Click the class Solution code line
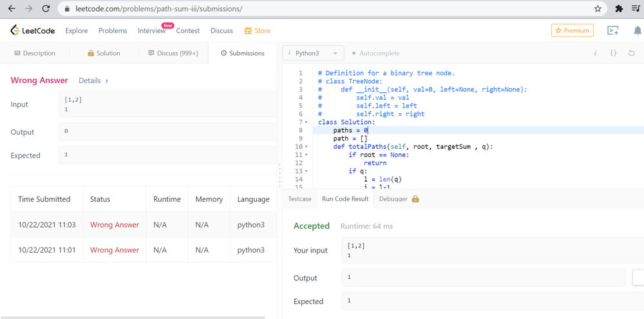Image resolution: width=644 pixels, height=319 pixels. click(346, 122)
